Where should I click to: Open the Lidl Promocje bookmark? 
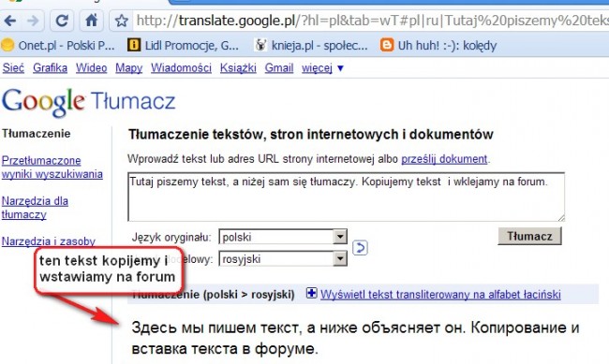tap(183, 46)
